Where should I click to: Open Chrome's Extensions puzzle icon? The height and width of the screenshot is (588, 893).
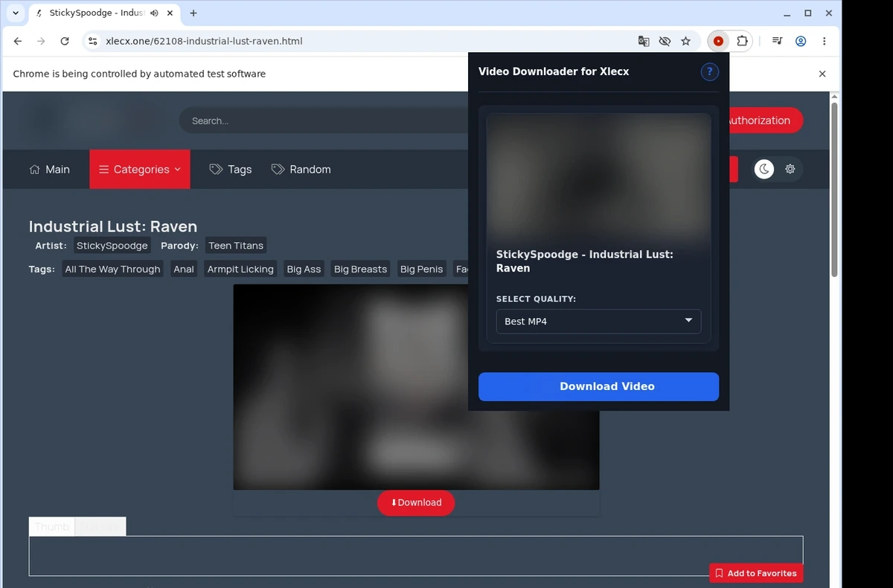coord(742,42)
